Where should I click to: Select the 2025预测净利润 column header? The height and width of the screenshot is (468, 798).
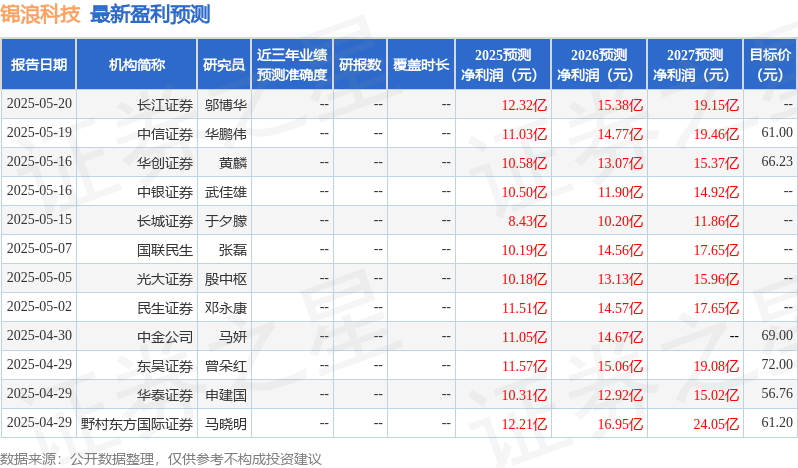pyautogui.click(x=503, y=65)
